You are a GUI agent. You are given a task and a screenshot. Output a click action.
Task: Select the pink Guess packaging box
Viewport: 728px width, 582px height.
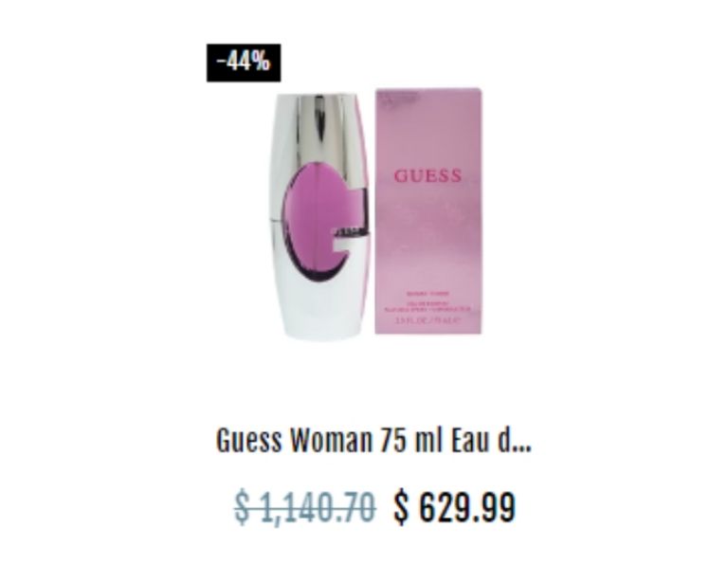point(428,210)
